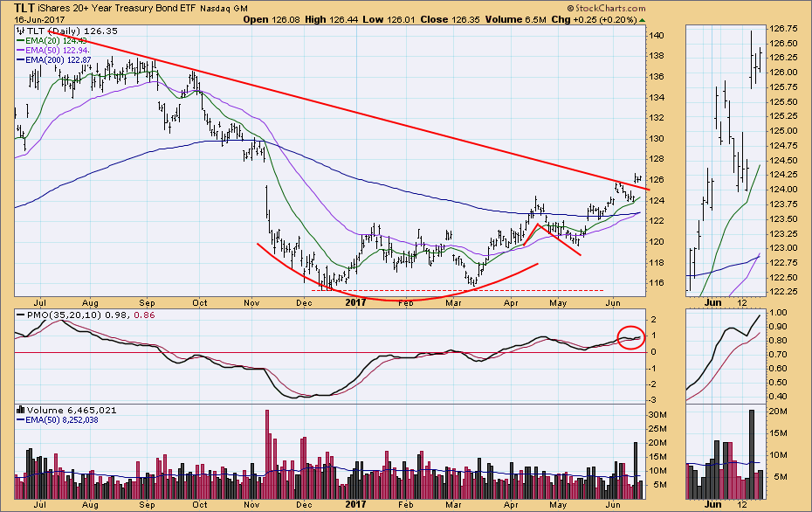Image resolution: width=812 pixels, height=512 pixels.
Task: Click the bar-chart icon before TLT (Daily)
Action: 21,31
